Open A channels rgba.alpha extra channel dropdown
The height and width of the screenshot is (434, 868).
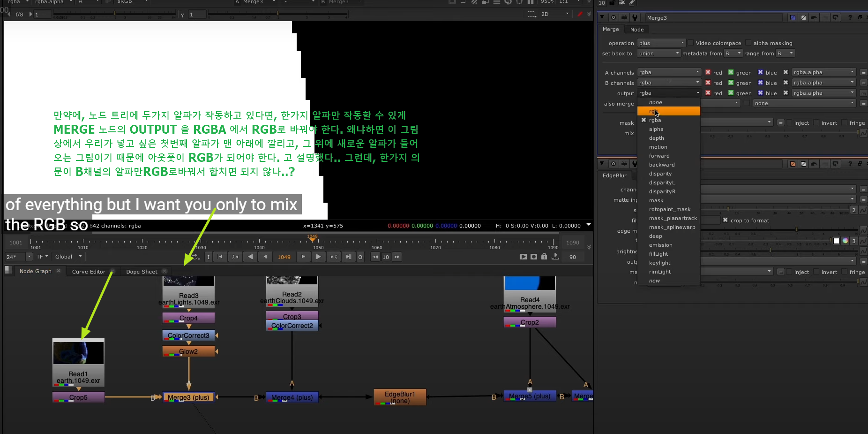point(824,72)
